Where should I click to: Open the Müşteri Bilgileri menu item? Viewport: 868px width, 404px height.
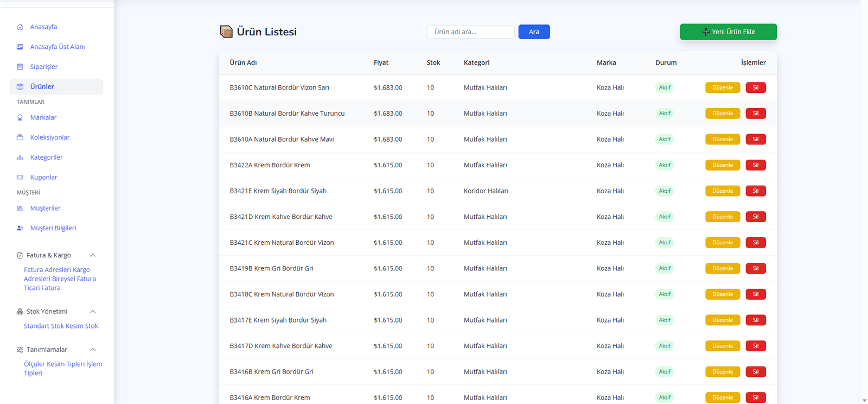point(53,228)
